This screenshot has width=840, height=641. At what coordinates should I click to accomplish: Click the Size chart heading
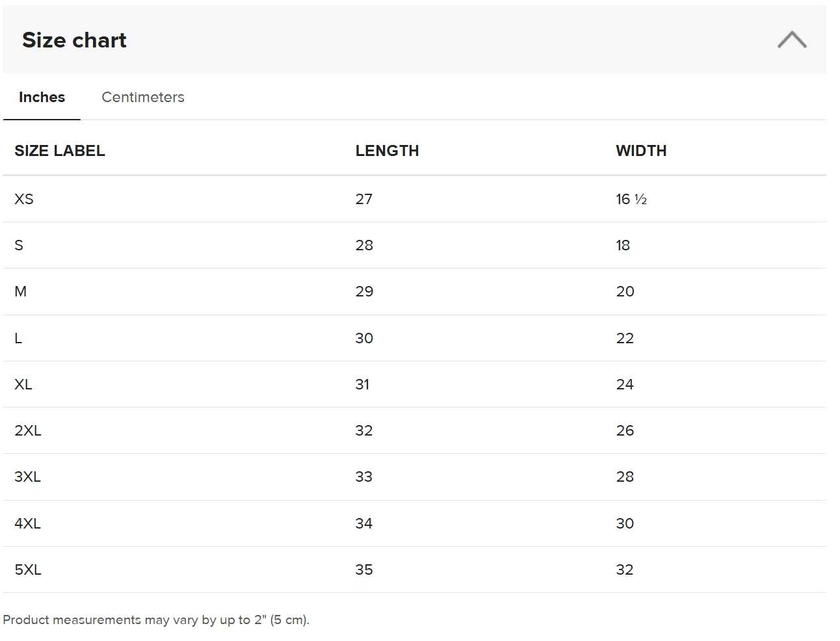[x=74, y=40]
